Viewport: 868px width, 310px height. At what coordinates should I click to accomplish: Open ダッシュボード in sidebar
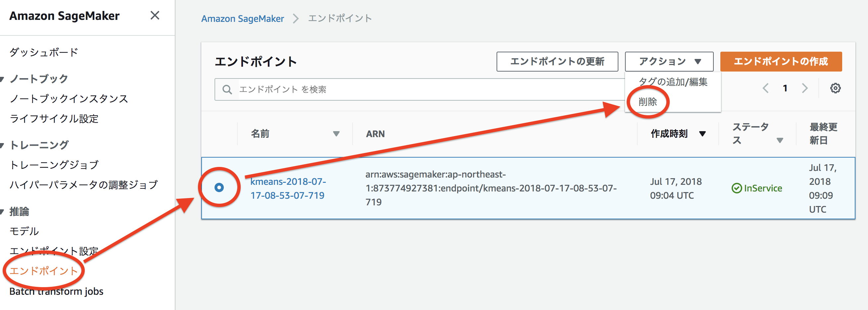pos(44,52)
